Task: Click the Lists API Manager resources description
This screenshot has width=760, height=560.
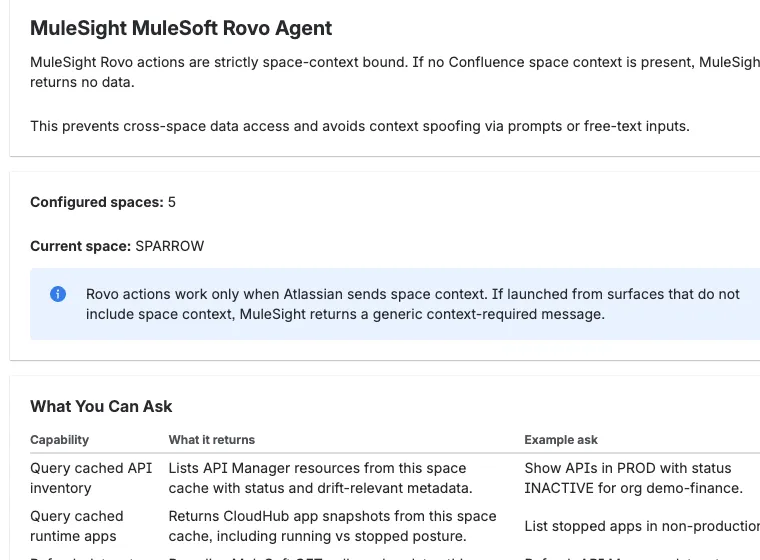Action: point(319,478)
